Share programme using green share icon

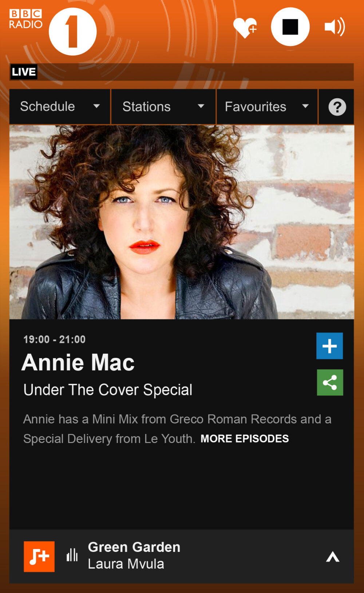click(330, 383)
